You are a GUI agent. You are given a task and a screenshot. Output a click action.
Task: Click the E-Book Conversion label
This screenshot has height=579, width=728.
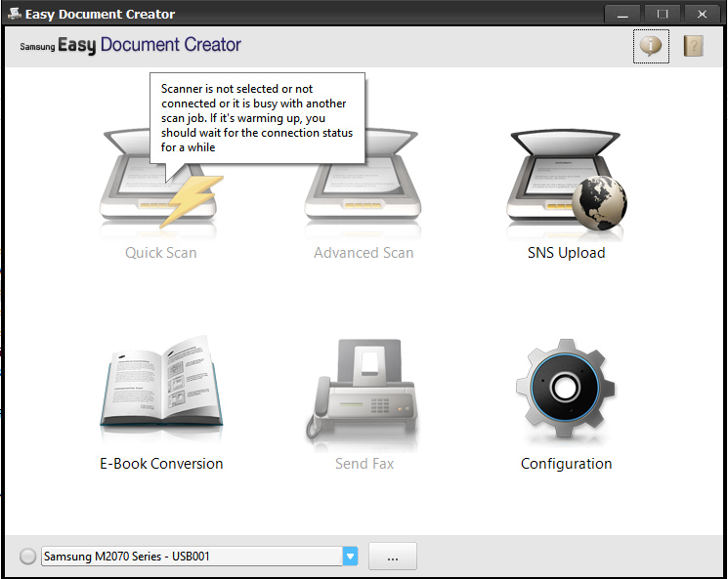point(161,464)
